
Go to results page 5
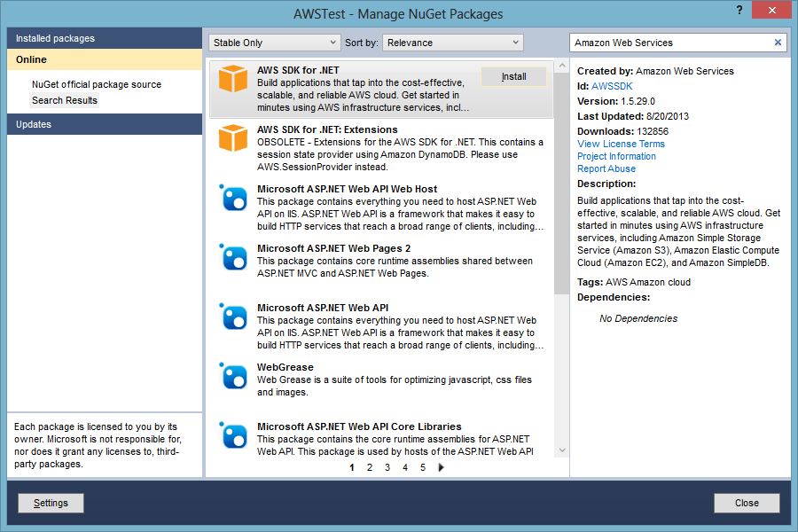(x=423, y=467)
